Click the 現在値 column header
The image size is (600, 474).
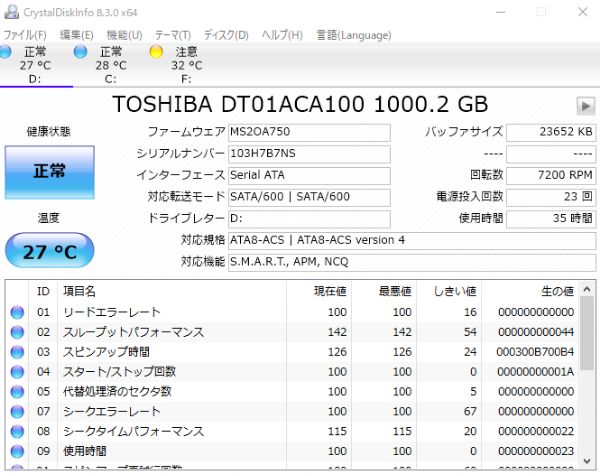coord(319,292)
